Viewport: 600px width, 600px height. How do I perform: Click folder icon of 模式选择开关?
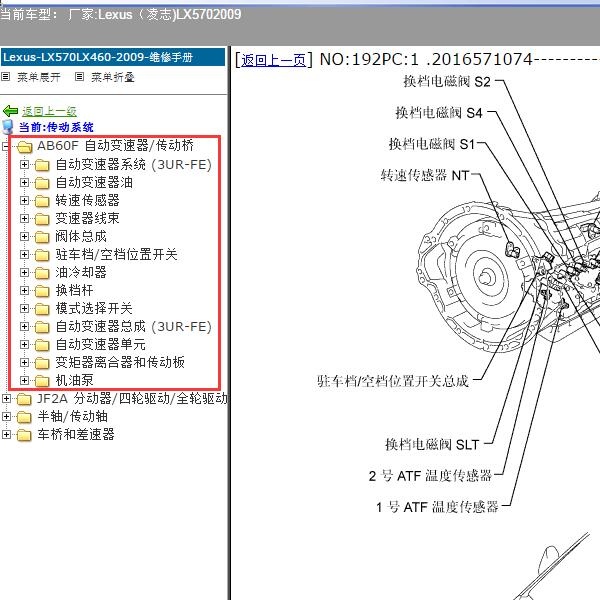(42, 309)
